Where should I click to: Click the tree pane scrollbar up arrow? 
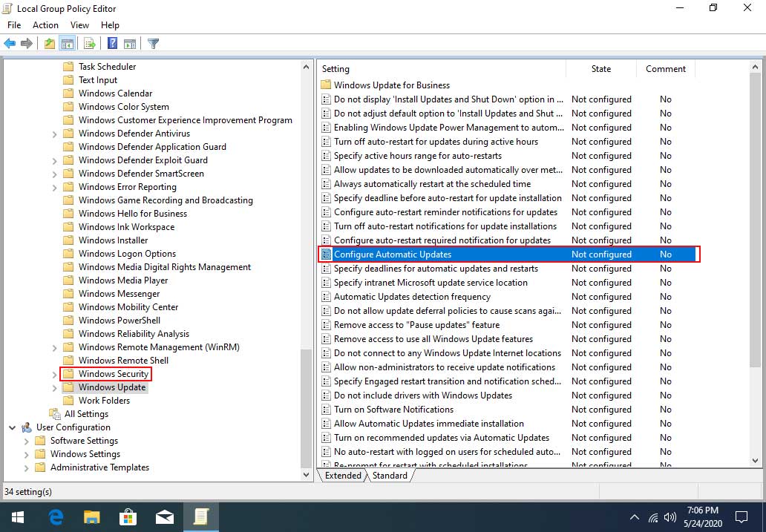[x=307, y=67]
